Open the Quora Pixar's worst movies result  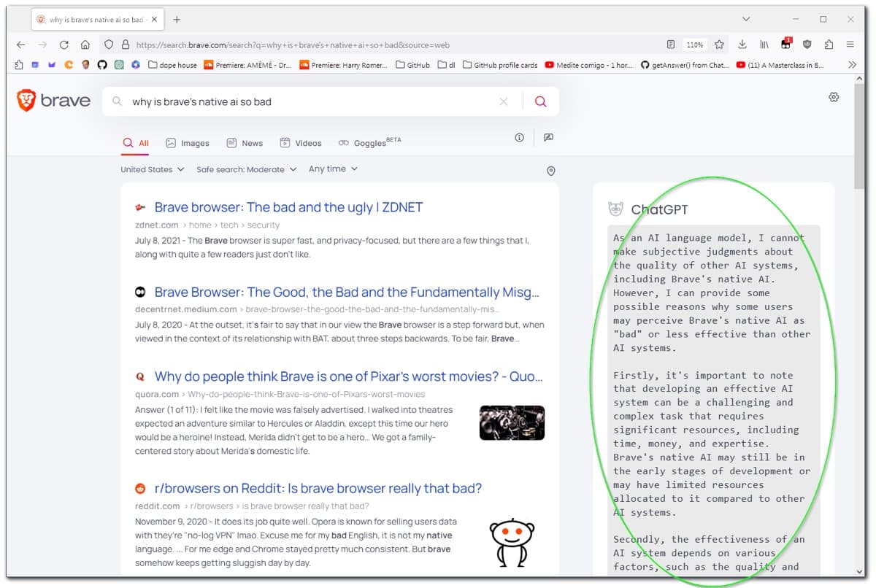coord(349,377)
